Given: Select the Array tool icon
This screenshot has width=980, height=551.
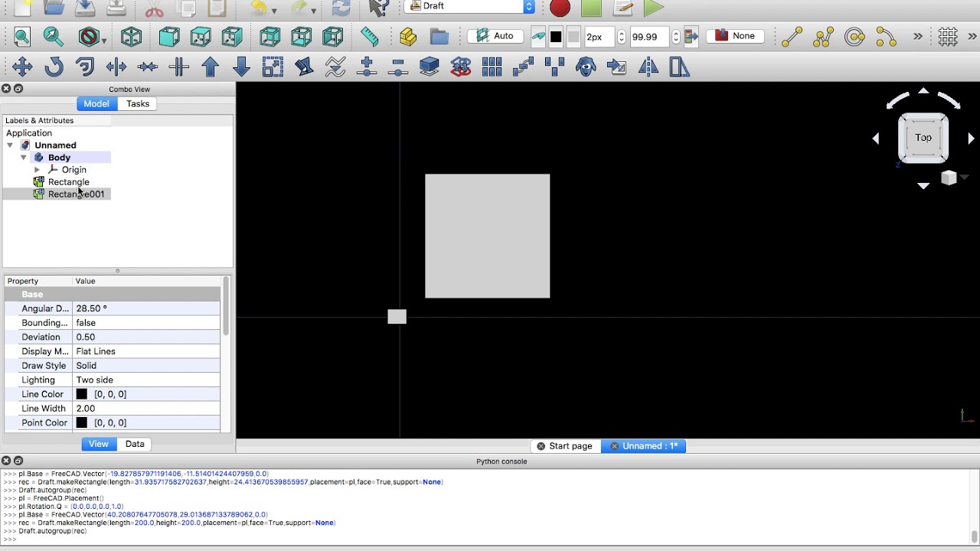Looking at the screenshot, I should pyautogui.click(x=492, y=67).
